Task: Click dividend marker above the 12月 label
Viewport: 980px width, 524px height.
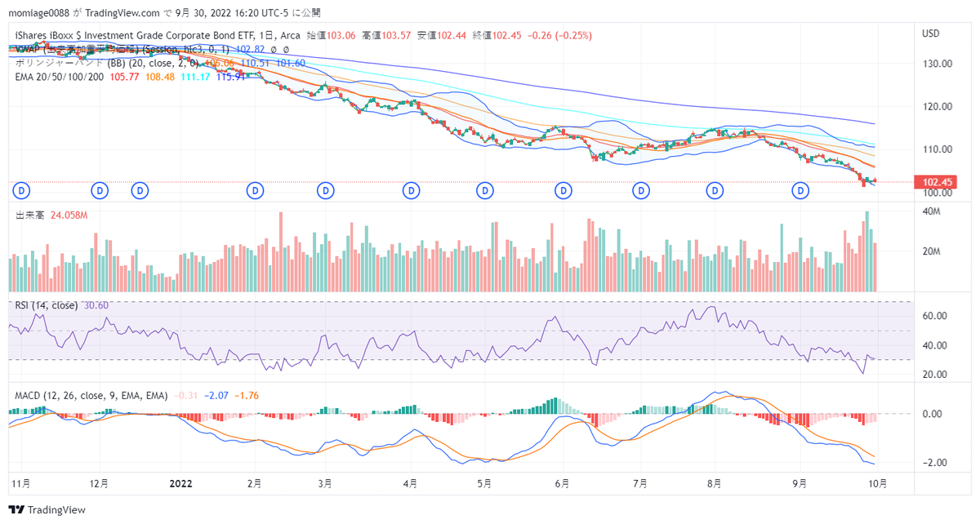Action: pos(100,190)
